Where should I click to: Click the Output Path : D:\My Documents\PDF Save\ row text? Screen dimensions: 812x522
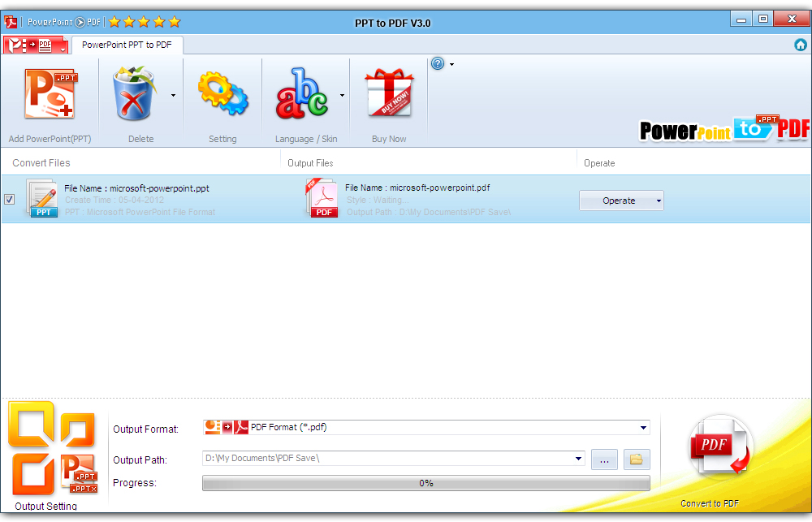click(429, 212)
